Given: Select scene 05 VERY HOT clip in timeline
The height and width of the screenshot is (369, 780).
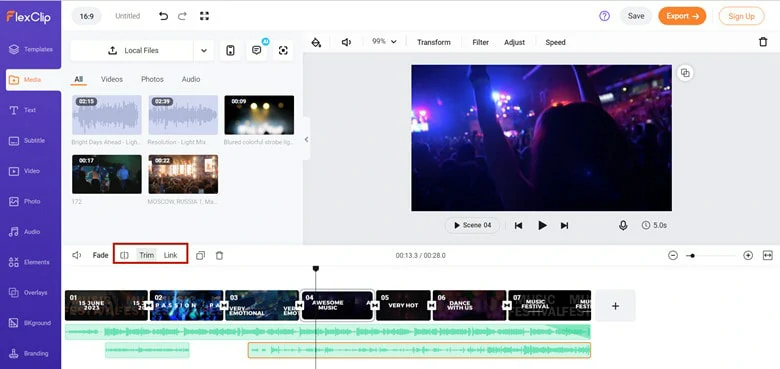Looking at the screenshot, I should (403, 305).
